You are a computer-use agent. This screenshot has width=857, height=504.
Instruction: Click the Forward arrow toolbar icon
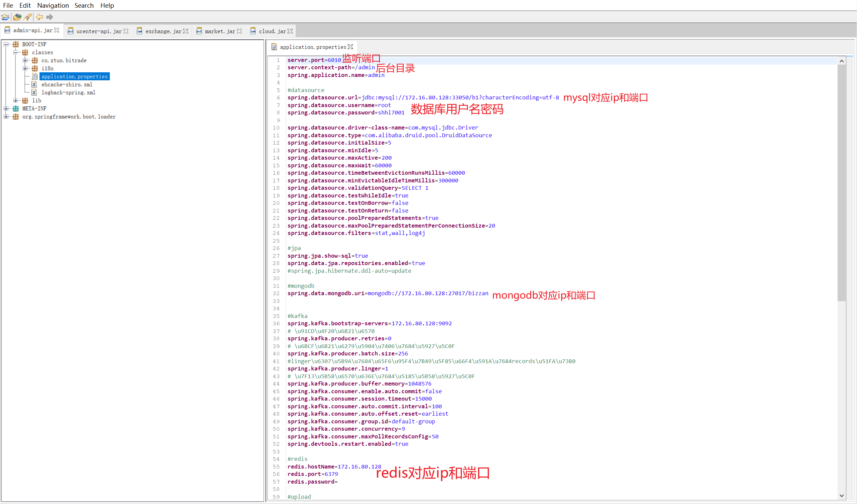pos(50,17)
